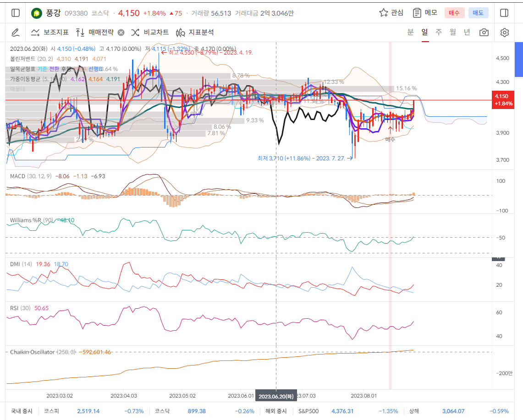
Task: Switch to 월 monthly chart tab
Action: 452,32
